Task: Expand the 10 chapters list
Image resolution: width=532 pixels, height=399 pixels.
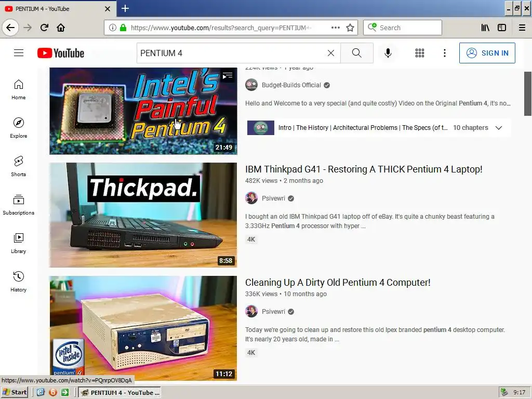Action: coord(498,128)
